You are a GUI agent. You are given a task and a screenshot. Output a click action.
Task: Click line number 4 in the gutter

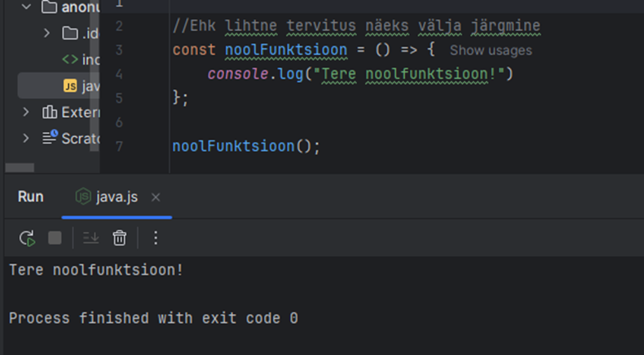tap(118, 74)
